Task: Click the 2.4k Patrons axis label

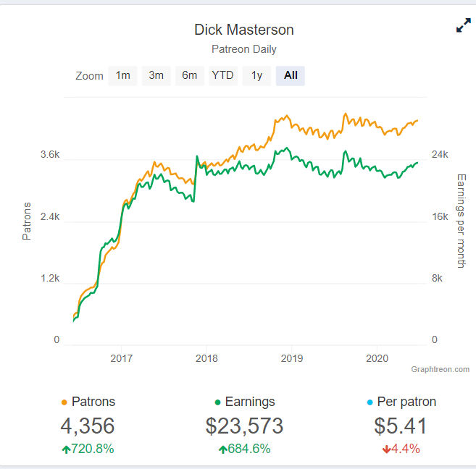Action: coord(50,216)
